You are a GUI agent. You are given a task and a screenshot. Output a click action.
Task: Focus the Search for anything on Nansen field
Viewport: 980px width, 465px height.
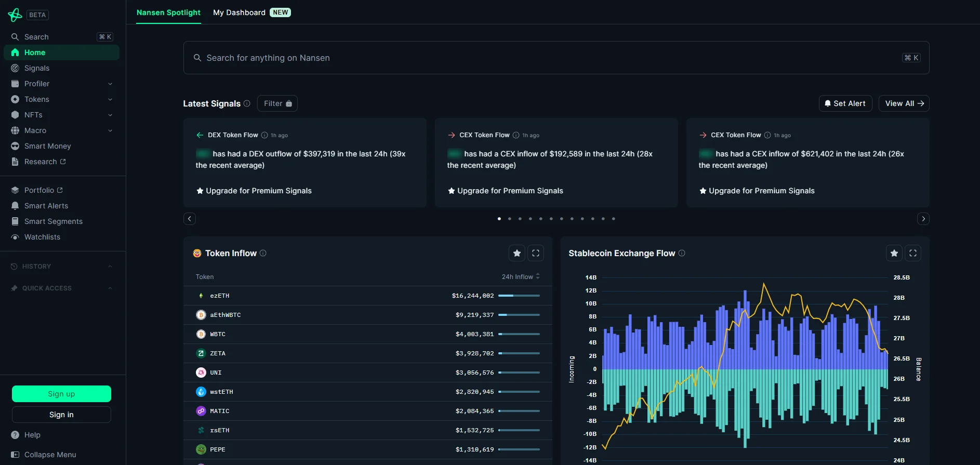pyautogui.click(x=557, y=58)
